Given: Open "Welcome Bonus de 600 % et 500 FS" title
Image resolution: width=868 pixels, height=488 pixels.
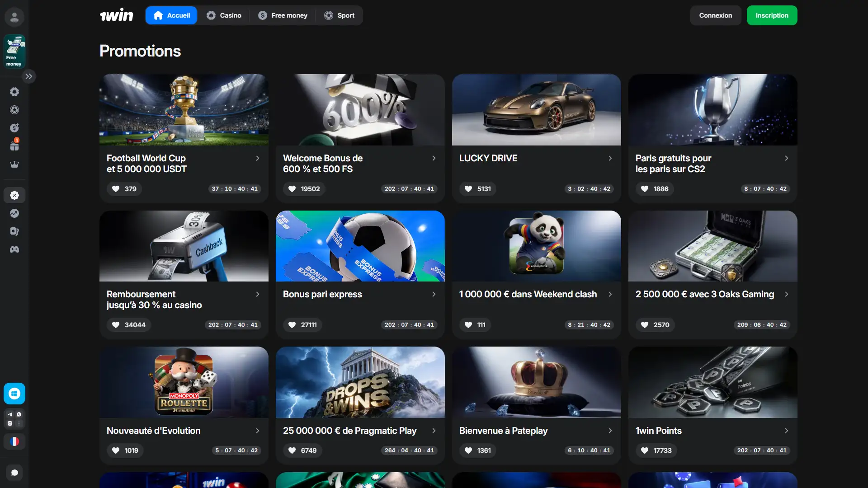Looking at the screenshot, I should pyautogui.click(x=323, y=164).
